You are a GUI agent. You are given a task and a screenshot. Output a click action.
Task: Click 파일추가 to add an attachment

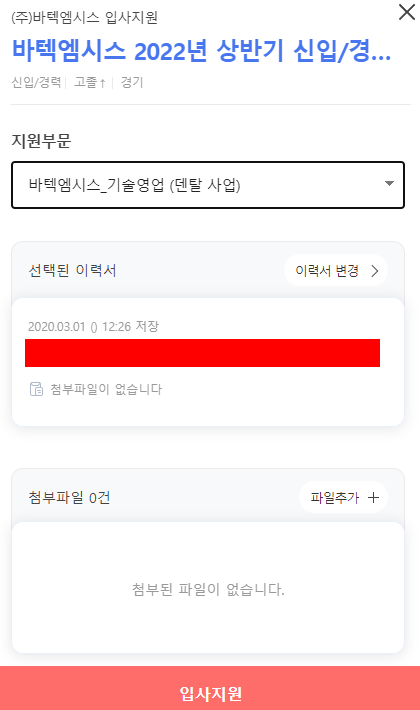coord(343,498)
